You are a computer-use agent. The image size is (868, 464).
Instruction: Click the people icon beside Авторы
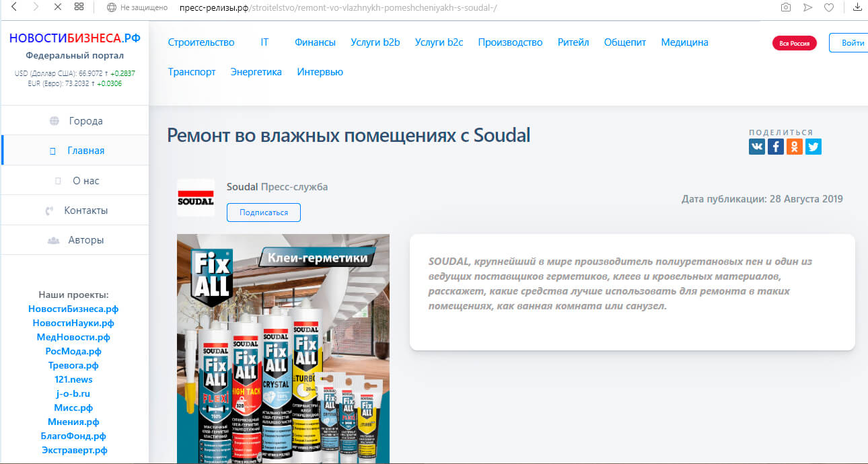pos(53,240)
